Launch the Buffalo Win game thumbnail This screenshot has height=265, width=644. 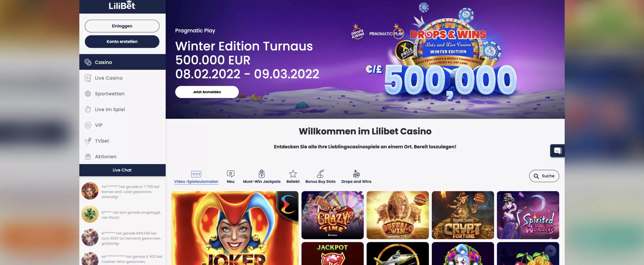[398, 215]
